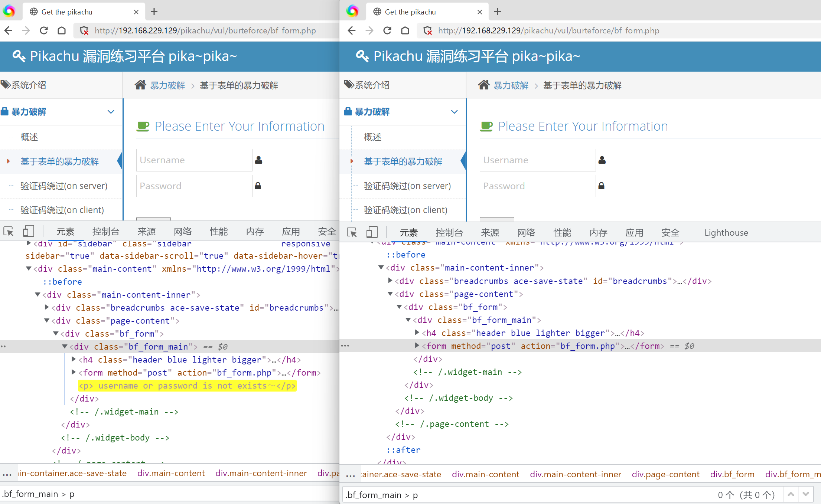
Task: Click insecure site shield icon in left window
Action: [x=84, y=31]
